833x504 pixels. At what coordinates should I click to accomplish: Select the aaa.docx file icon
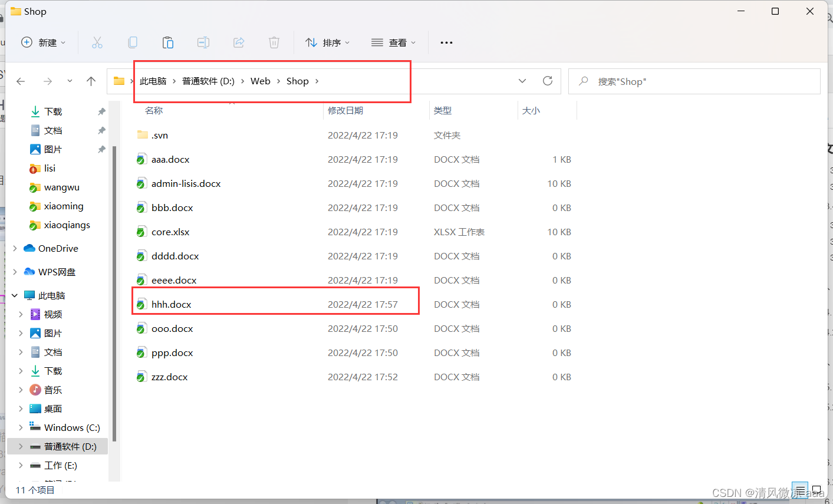click(x=141, y=159)
